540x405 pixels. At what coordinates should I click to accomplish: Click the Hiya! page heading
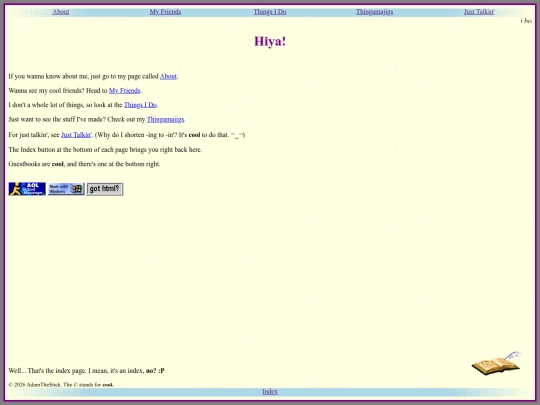(x=270, y=41)
